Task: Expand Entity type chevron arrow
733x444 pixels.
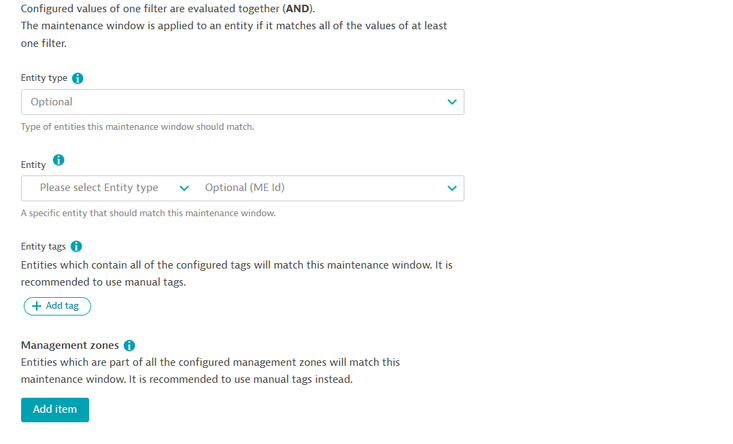Action: 452,102
